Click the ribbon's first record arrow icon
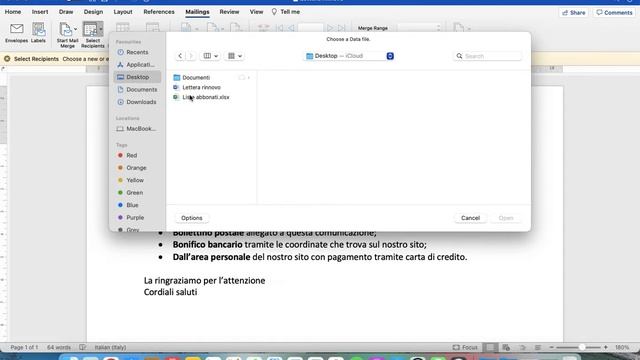The image size is (640, 360). point(280,28)
